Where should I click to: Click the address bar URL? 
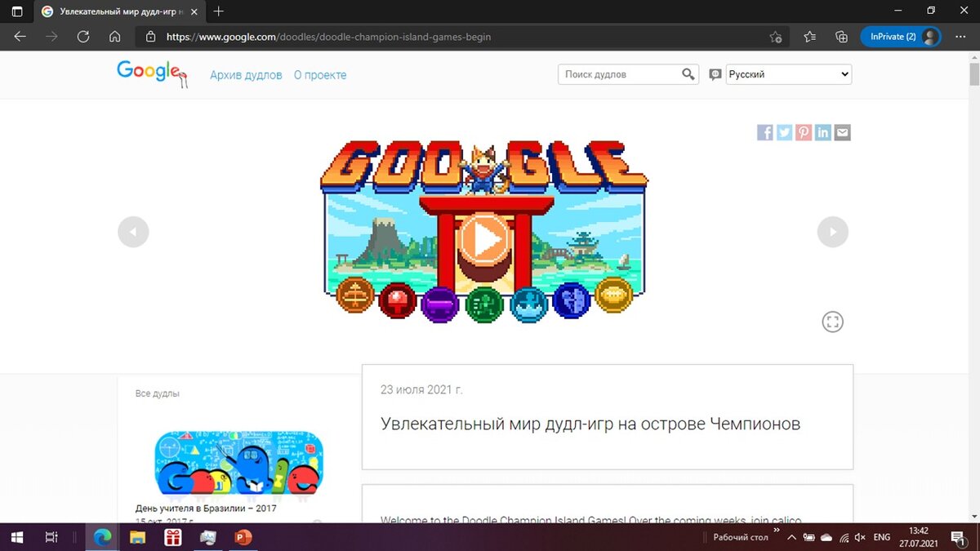(x=328, y=37)
